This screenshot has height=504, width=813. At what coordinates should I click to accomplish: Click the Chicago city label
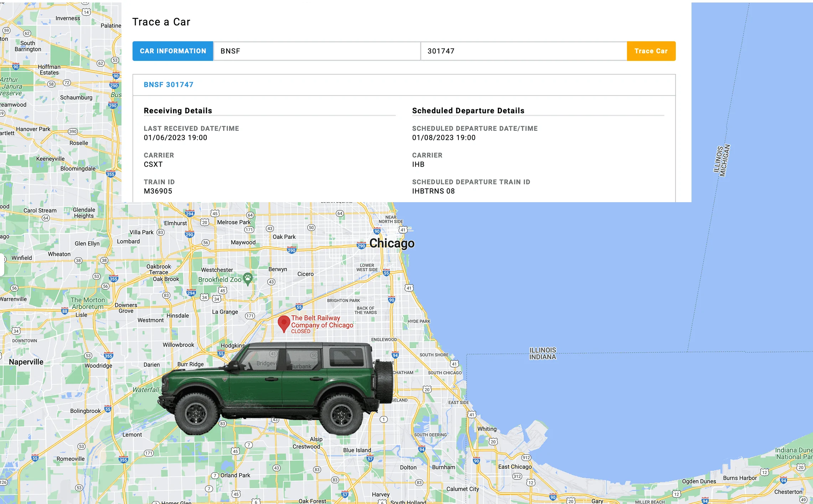click(x=392, y=243)
